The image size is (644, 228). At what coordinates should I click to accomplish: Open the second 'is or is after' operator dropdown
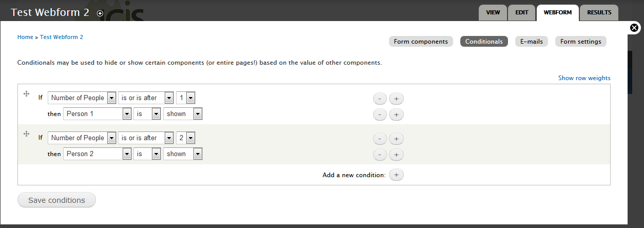pyautogui.click(x=146, y=138)
